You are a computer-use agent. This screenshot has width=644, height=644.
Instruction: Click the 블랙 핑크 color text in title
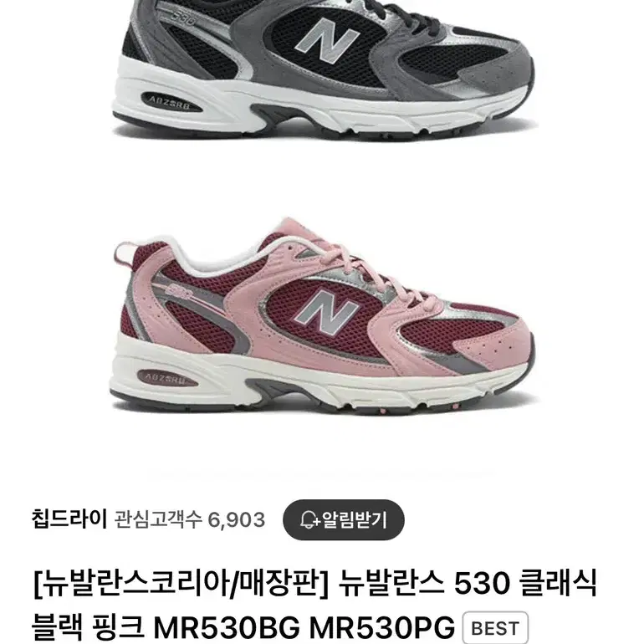pyautogui.click(x=88, y=628)
